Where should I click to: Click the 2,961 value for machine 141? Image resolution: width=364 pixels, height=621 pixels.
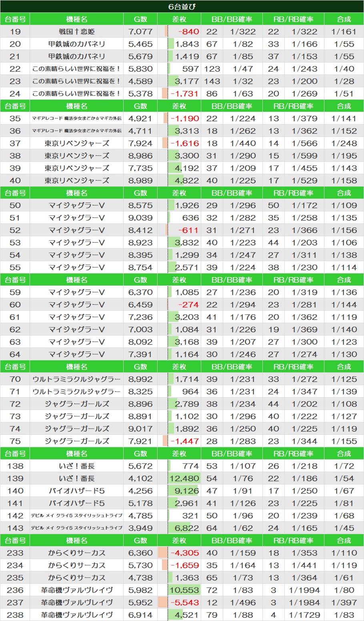pos(187,503)
